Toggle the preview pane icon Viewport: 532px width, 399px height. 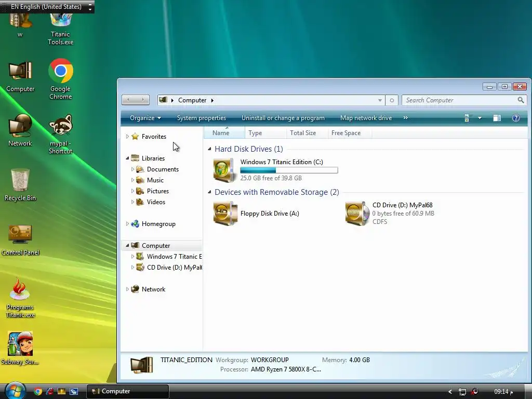[x=497, y=118]
